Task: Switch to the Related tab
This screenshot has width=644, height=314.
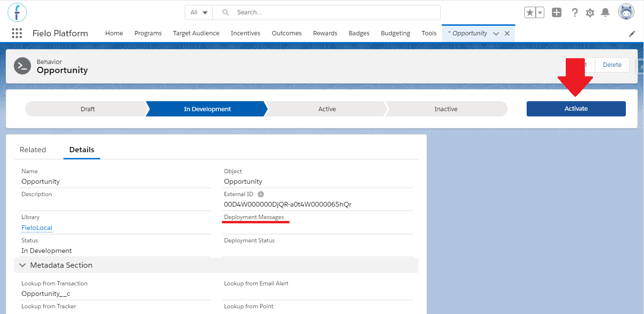Action: point(33,150)
